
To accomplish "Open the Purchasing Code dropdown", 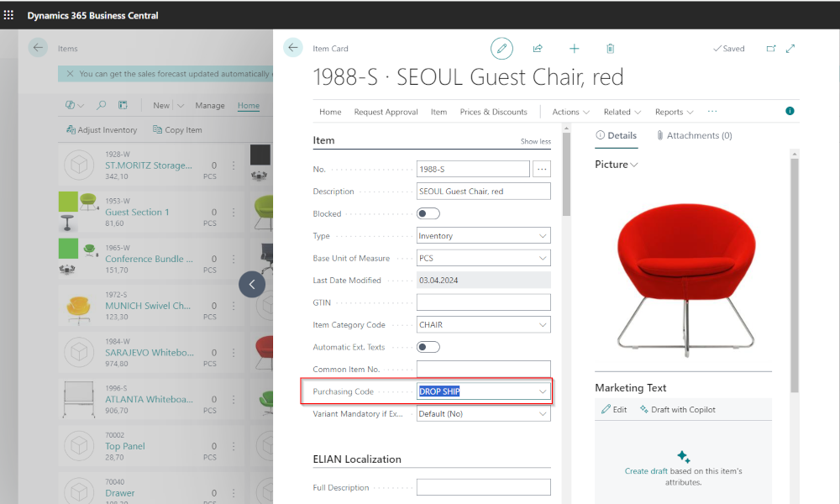I will 543,391.
